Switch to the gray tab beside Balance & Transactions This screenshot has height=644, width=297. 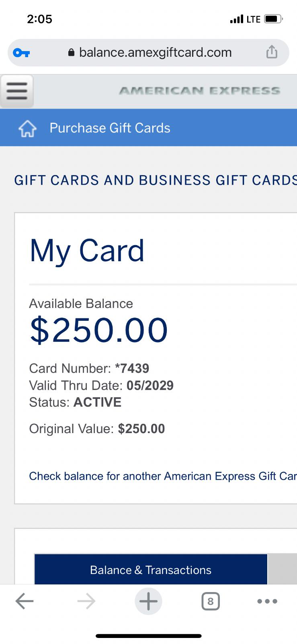[282, 570]
